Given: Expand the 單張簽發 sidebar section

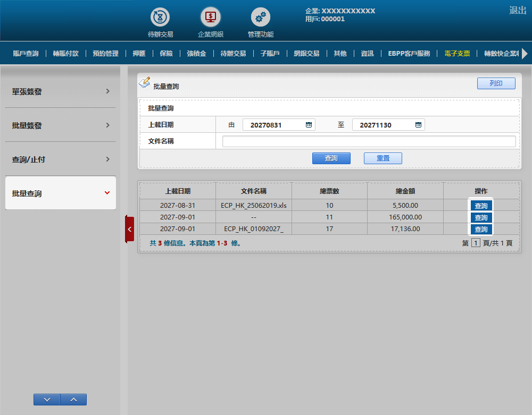Looking at the screenshot, I should (61, 91).
